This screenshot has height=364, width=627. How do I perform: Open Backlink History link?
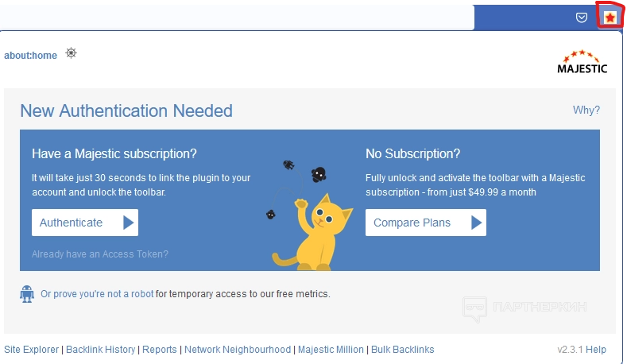100,349
